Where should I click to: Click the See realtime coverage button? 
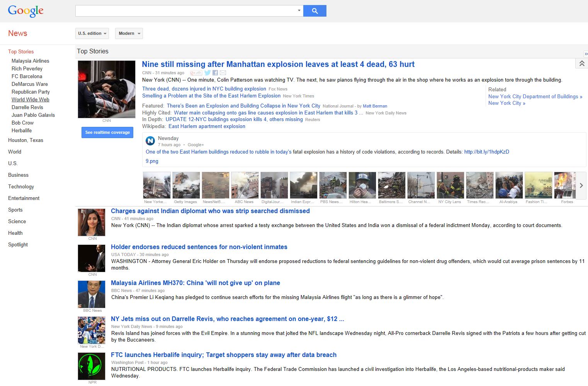pos(107,132)
